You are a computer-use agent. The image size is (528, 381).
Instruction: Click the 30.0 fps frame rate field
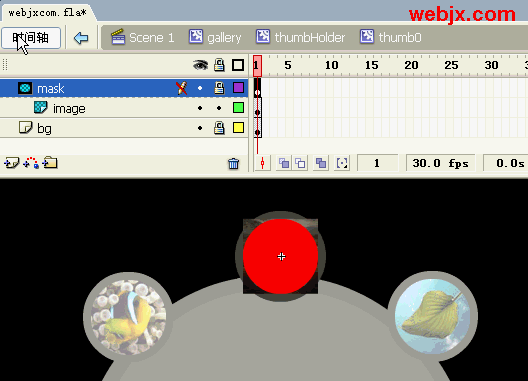(440, 163)
